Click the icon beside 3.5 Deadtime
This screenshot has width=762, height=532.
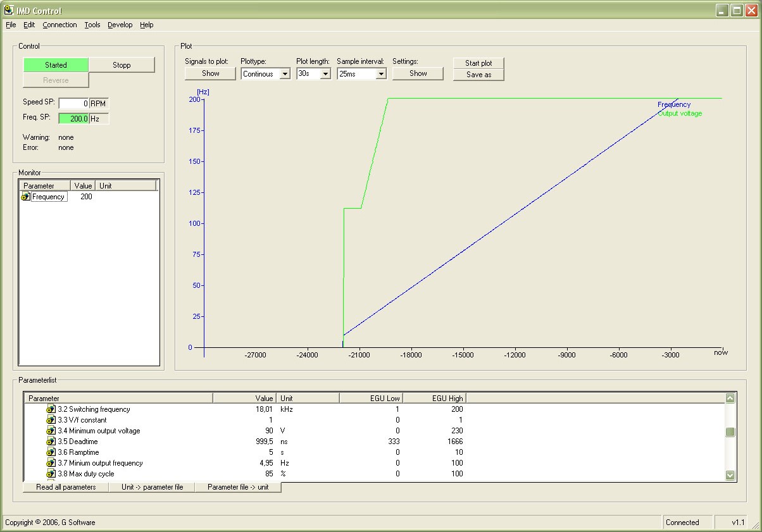click(51, 442)
